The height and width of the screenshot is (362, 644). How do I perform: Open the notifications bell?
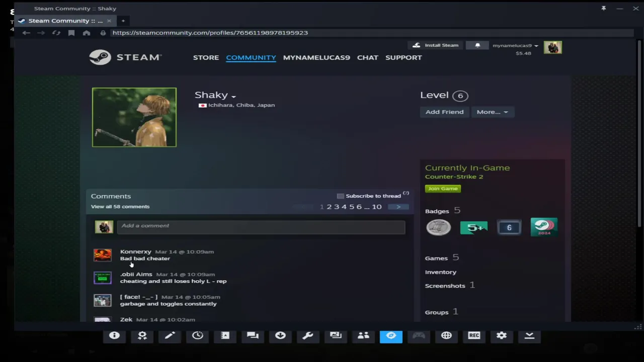(477, 45)
